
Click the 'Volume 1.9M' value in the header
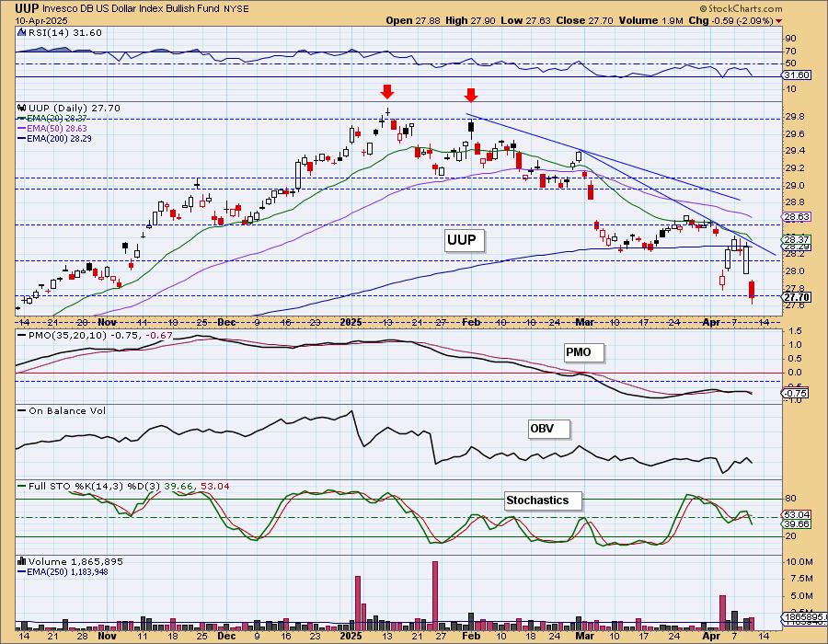pyautogui.click(x=651, y=20)
